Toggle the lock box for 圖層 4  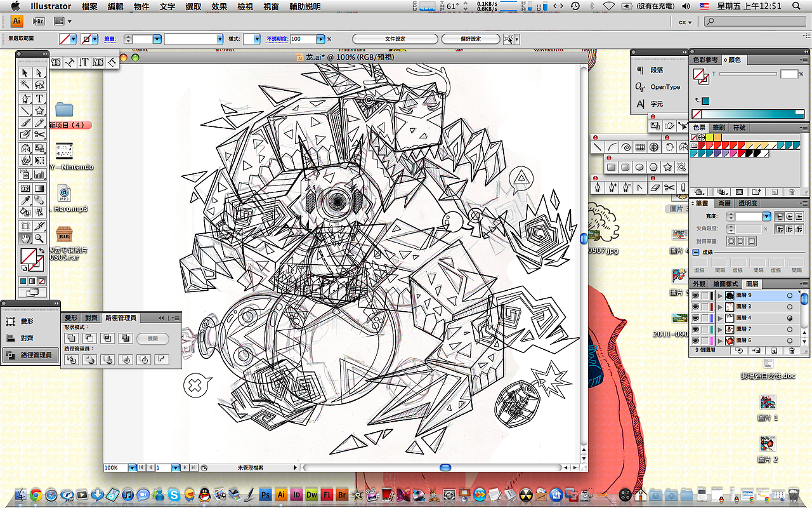tap(705, 318)
